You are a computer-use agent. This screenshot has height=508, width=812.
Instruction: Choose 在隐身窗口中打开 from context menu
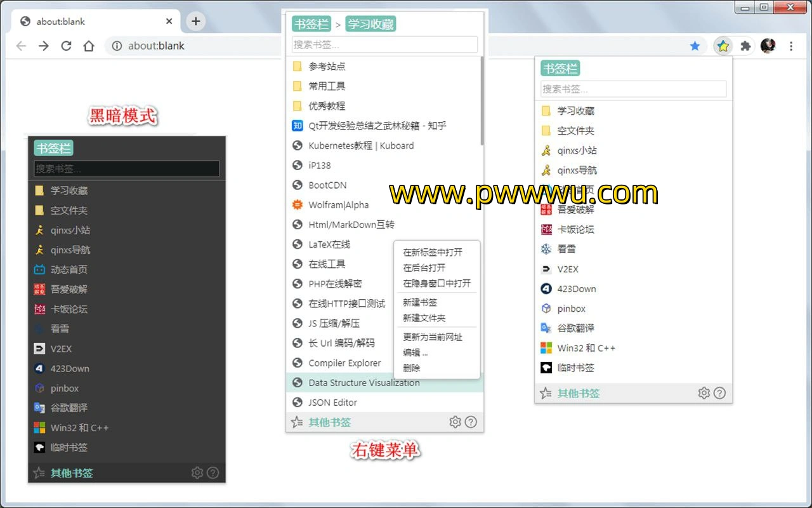click(x=437, y=283)
